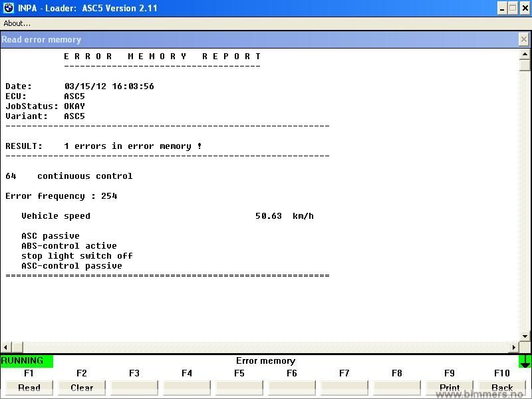Print the report with F9 button
Screen dimensions: 532x399
[450, 388]
